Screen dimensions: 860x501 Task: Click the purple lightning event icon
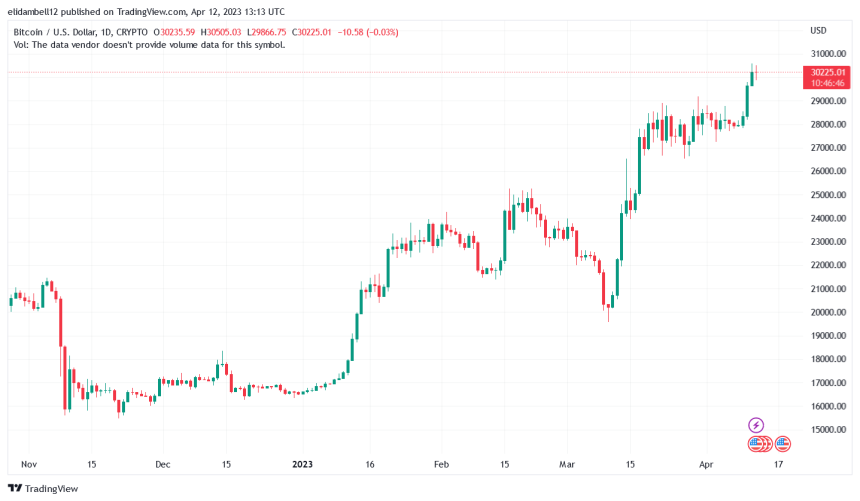756,425
